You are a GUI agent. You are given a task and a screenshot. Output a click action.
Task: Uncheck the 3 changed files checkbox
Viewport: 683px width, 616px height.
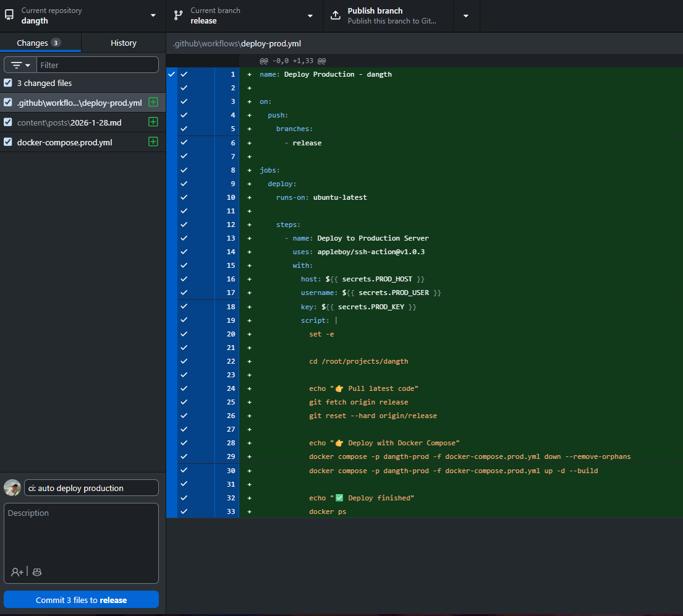click(7, 83)
